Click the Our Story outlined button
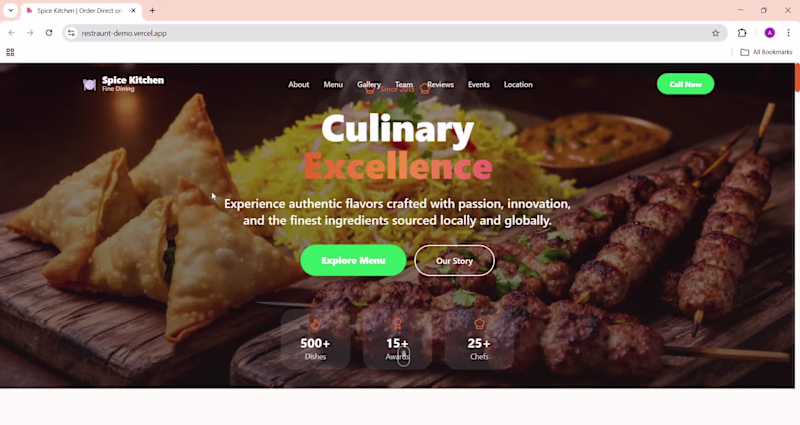The height and width of the screenshot is (425, 800). [x=454, y=260]
